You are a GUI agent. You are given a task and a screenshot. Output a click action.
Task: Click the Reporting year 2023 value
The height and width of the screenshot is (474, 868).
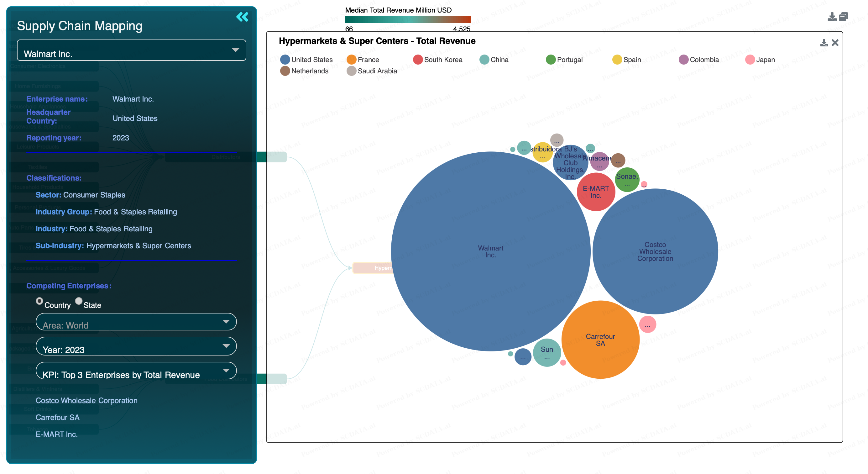click(x=121, y=138)
